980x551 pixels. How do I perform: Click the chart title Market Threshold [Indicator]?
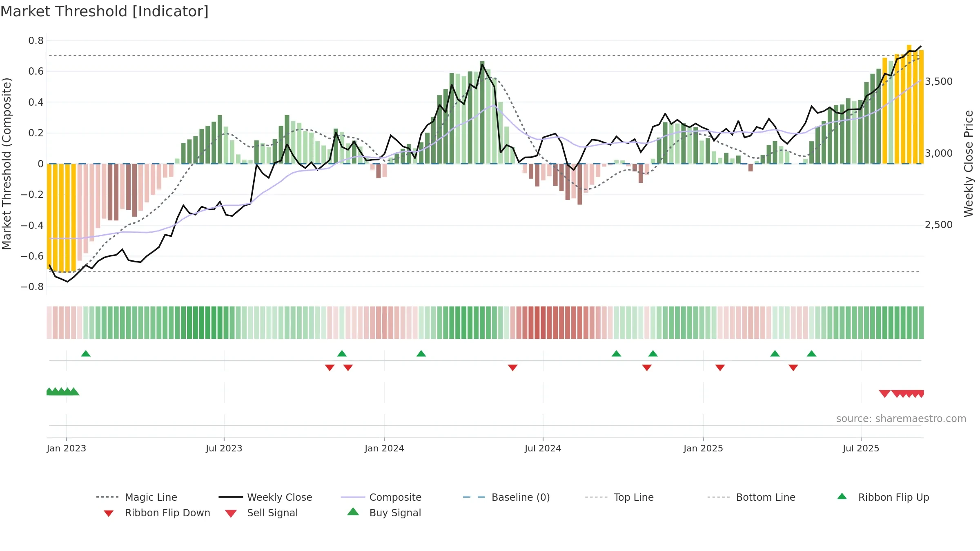coord(105,11)
